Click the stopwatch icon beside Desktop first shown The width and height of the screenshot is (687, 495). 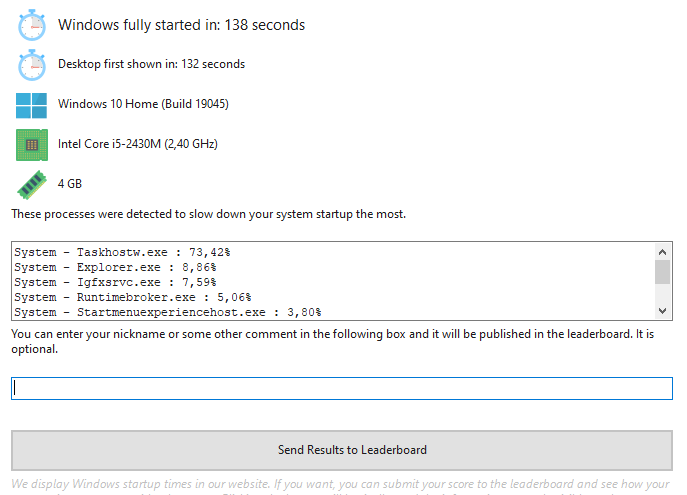tap(32, 64)
